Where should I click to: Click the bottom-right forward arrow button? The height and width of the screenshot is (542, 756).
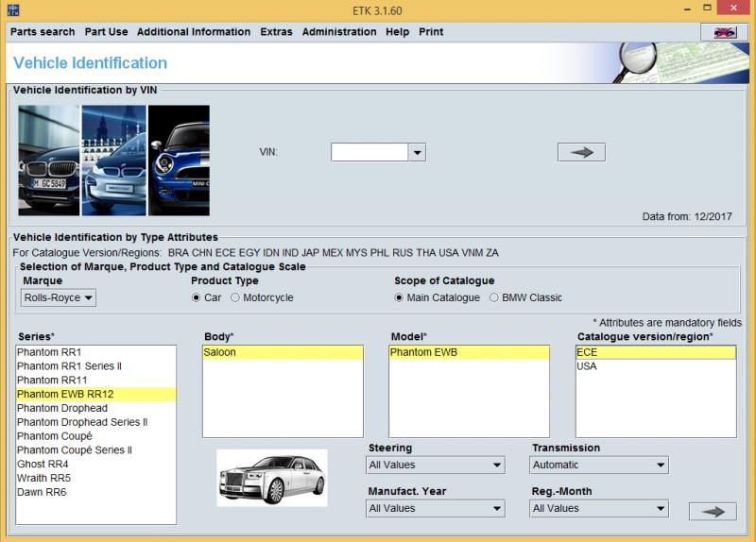(x=713, y=511)
